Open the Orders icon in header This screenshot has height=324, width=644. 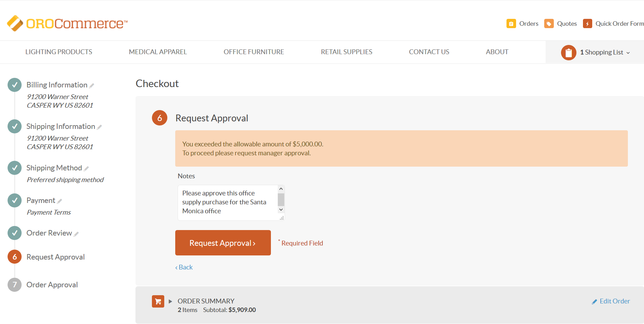511,24
